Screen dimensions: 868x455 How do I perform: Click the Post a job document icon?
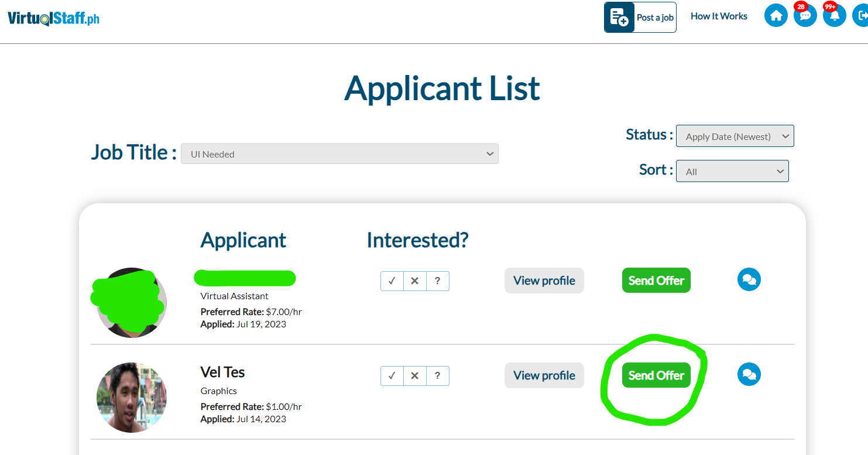click(619, 18)
